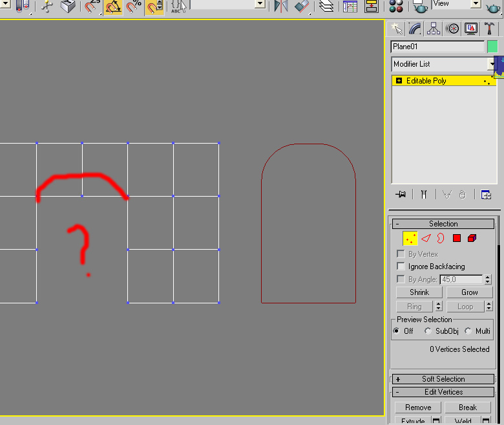Select Border sub-object level
504x425 pixels.
[x=441, y=239]
